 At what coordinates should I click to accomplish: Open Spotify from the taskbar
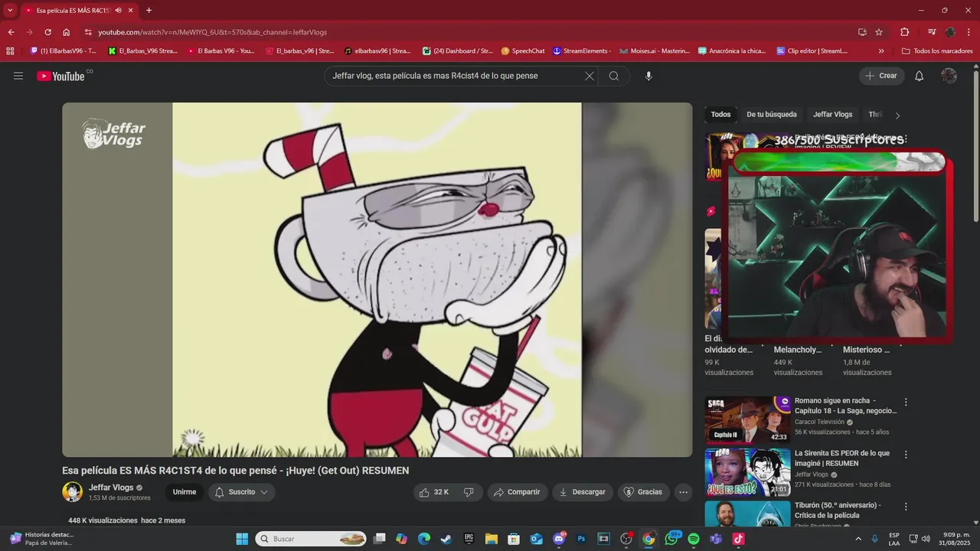coord(694,539)
